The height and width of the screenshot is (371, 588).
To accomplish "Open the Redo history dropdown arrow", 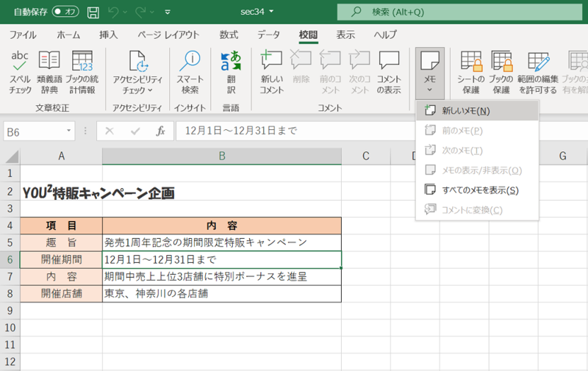I will (x=152, y=12).
